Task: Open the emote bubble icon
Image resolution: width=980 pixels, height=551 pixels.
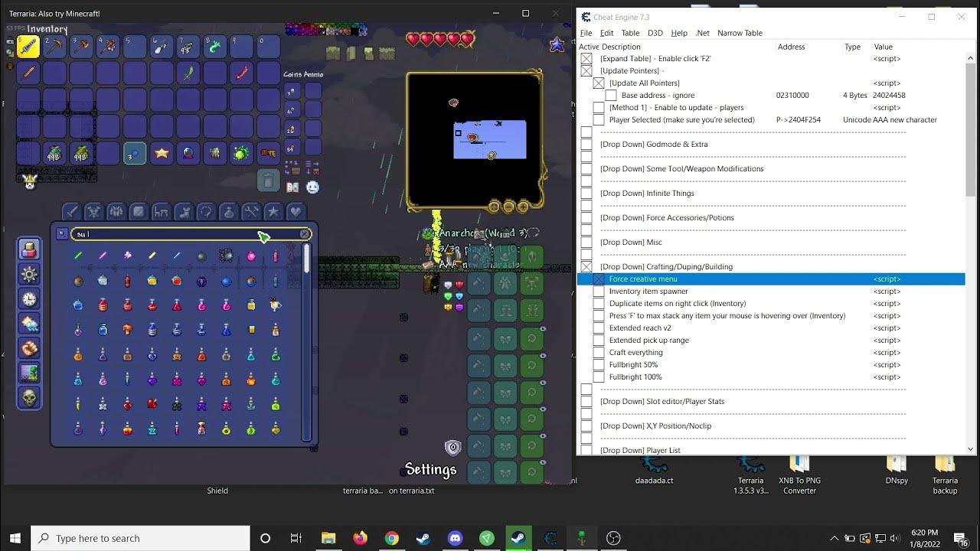Action: 312,187
